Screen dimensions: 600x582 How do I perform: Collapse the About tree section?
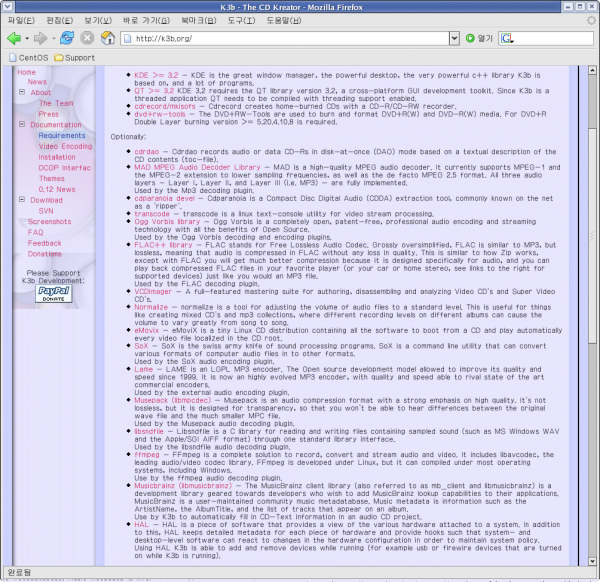coord(22,92)
